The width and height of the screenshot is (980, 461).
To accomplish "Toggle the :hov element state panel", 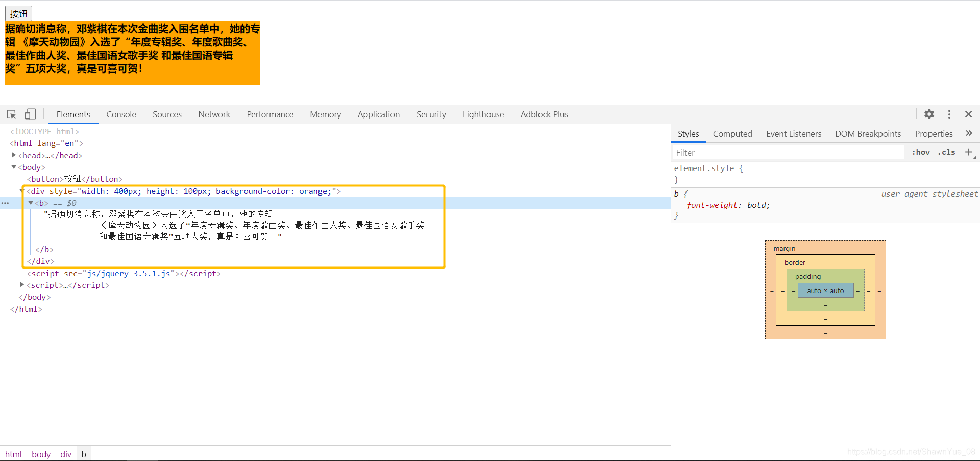I will click(x=921, y=152).
